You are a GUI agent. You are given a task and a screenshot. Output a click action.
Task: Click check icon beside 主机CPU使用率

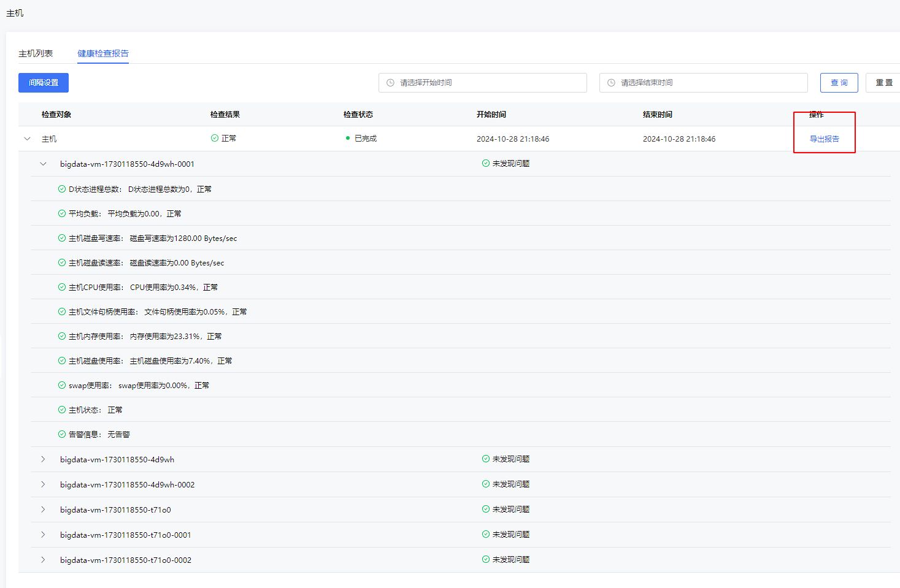pyautogui.click(x=62, y=287)
